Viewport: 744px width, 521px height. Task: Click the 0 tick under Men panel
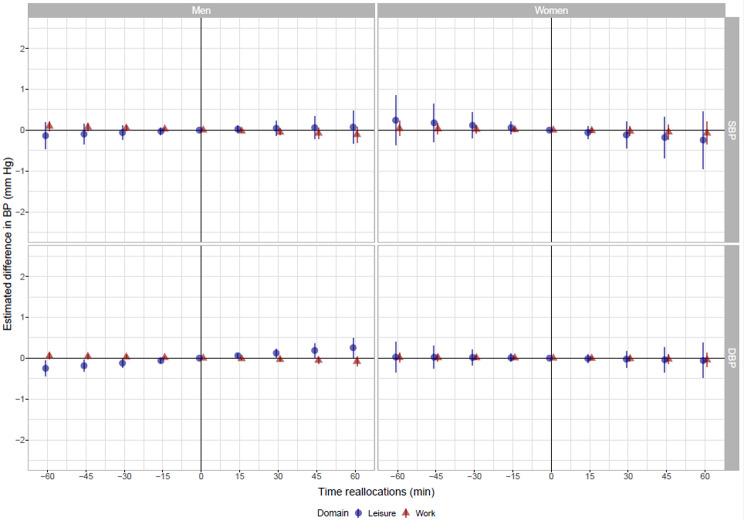pos(201,476)
